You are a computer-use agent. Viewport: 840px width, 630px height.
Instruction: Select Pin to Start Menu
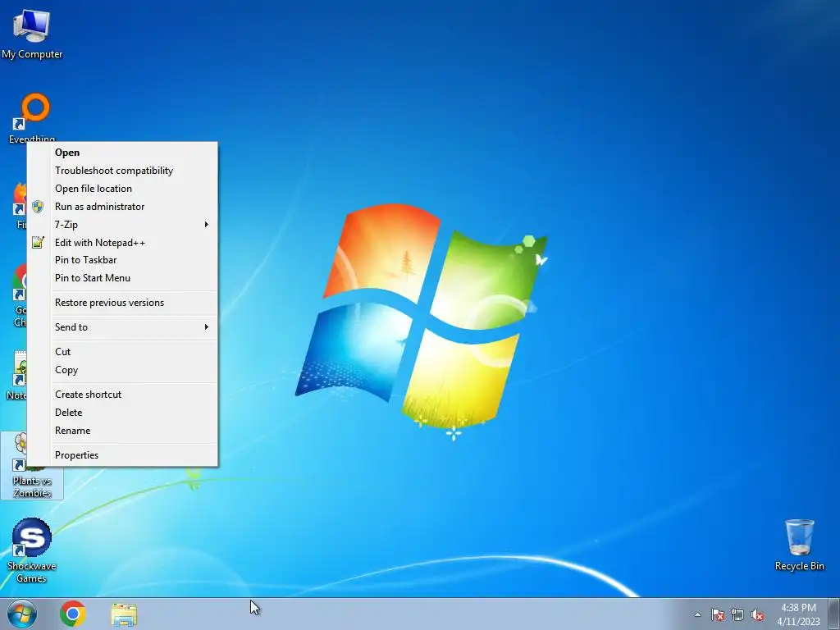[123, 278]
